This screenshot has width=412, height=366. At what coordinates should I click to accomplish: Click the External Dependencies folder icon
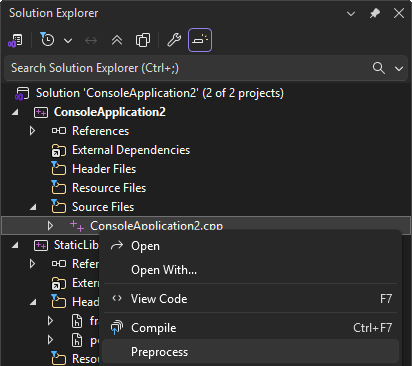[x=58, y=150]
